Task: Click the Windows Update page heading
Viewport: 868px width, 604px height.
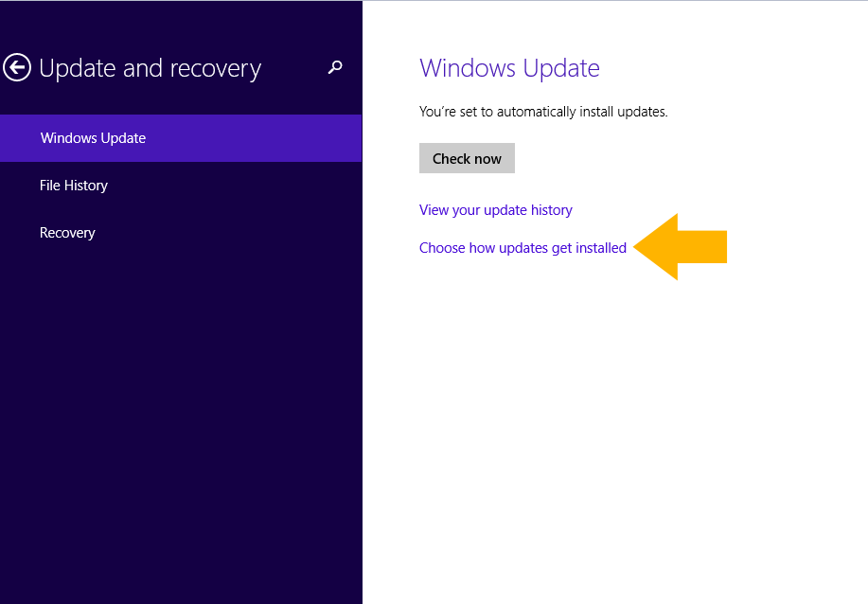Action: coord(509,68)
